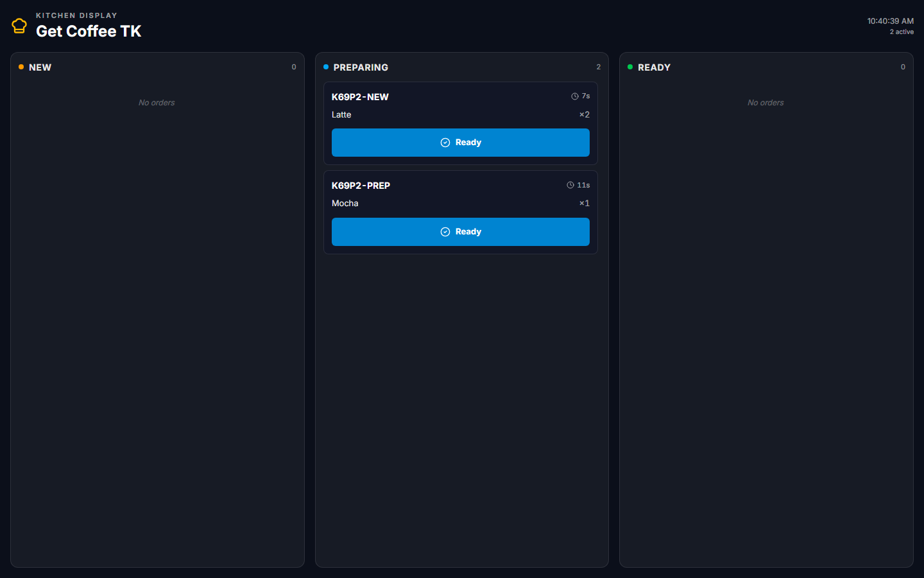Image resolution: width=924 pixels, height=578 pixels.
Task: Mark the Latte order as Ready
Action: 460,143
